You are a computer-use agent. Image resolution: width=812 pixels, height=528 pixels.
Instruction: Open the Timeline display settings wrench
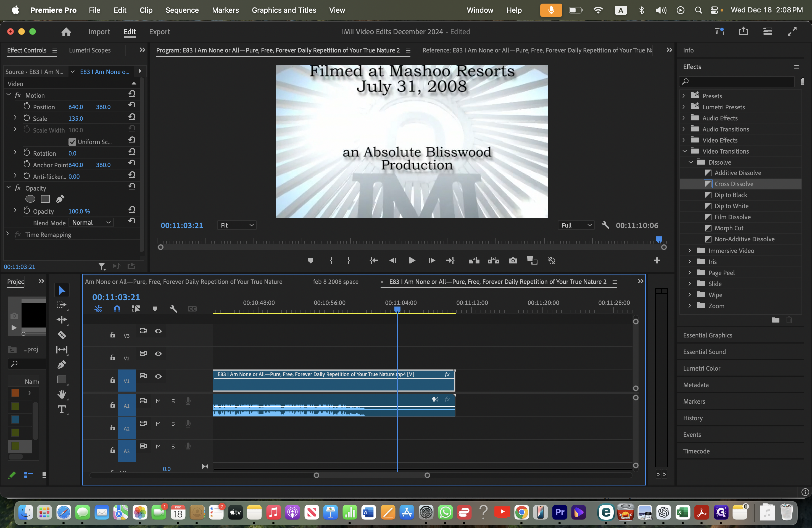click(x=173, y=309)
